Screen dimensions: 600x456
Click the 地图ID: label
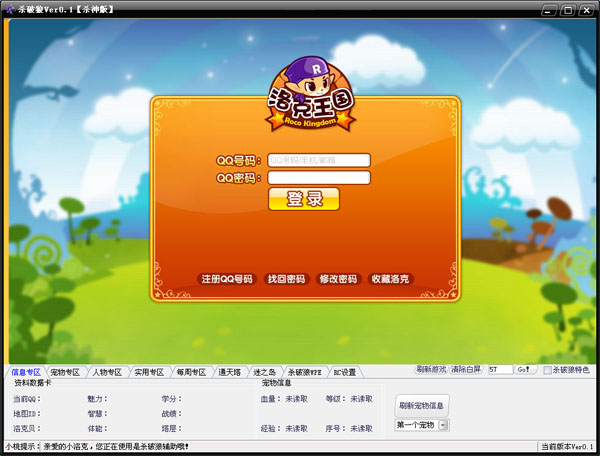pos(27,414)
